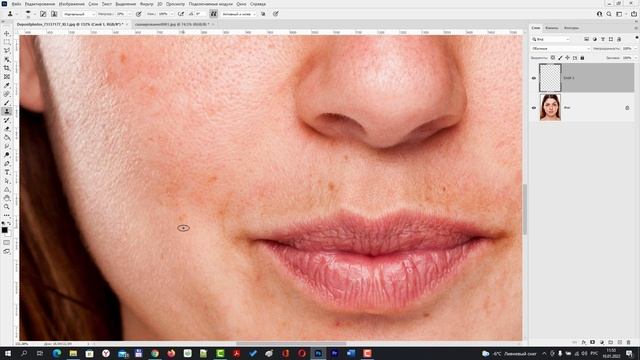
Task: Open the tool preset picker dropdown
Action: pyautogui.click(x=17, y=14)
